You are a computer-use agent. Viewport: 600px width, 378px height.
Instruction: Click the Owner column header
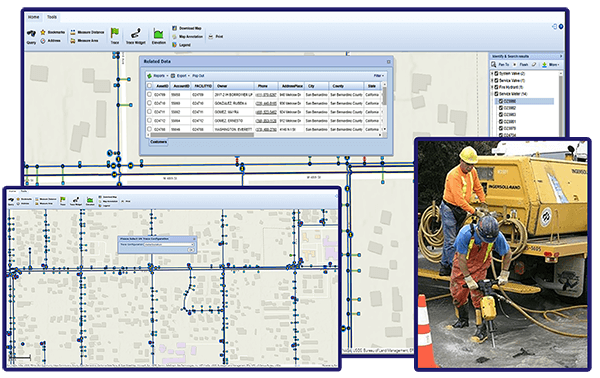[233, 86]
